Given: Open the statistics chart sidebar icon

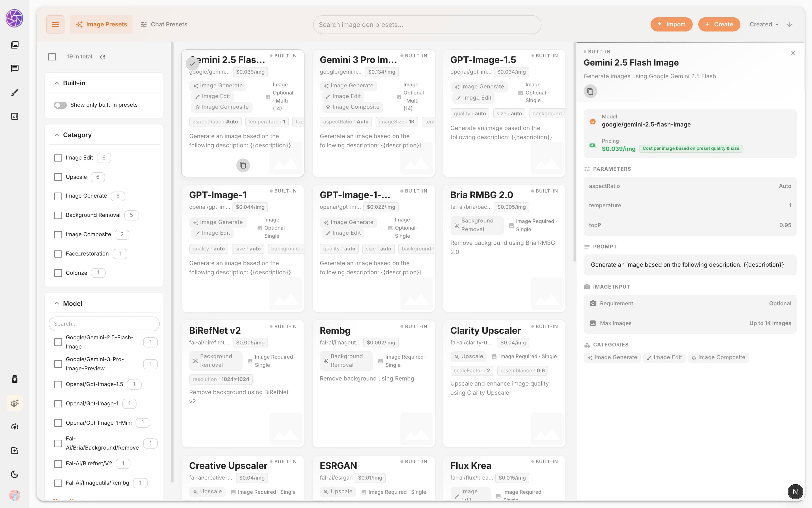Looking at the screenshot, I should click(14, 116).
